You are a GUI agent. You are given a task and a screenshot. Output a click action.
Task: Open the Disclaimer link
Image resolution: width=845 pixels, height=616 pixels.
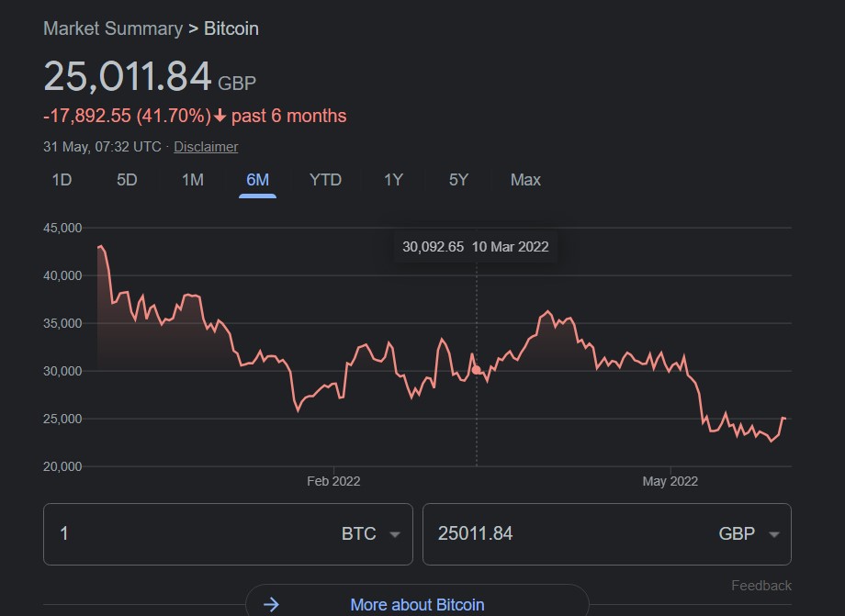tap(206, 147)
